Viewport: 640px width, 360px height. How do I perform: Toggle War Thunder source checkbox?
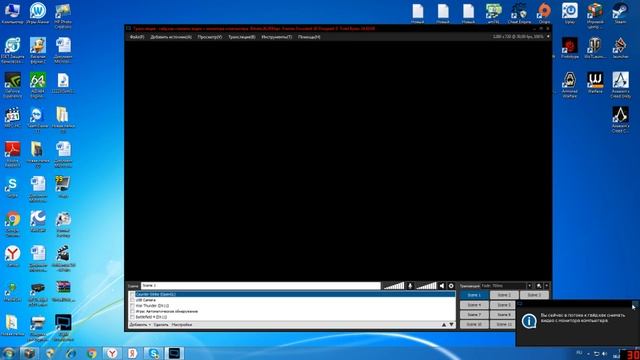tap(132, 306)
